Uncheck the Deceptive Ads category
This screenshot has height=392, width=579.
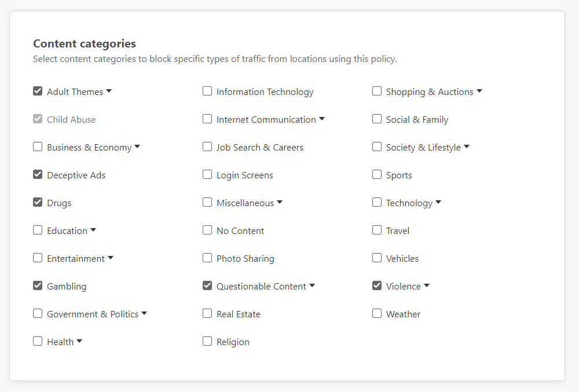click(x=38, y=174)
